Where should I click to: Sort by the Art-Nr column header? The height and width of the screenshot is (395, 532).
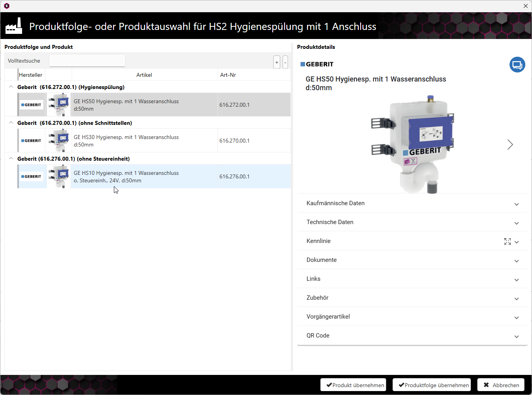click(x=254, y=75)
